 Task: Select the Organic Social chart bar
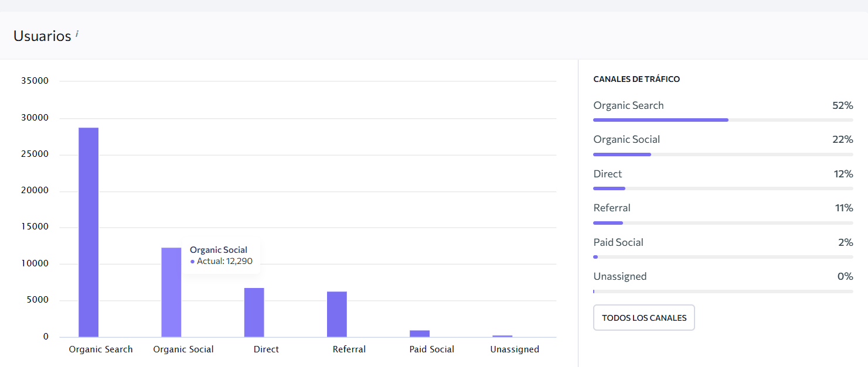171,292
